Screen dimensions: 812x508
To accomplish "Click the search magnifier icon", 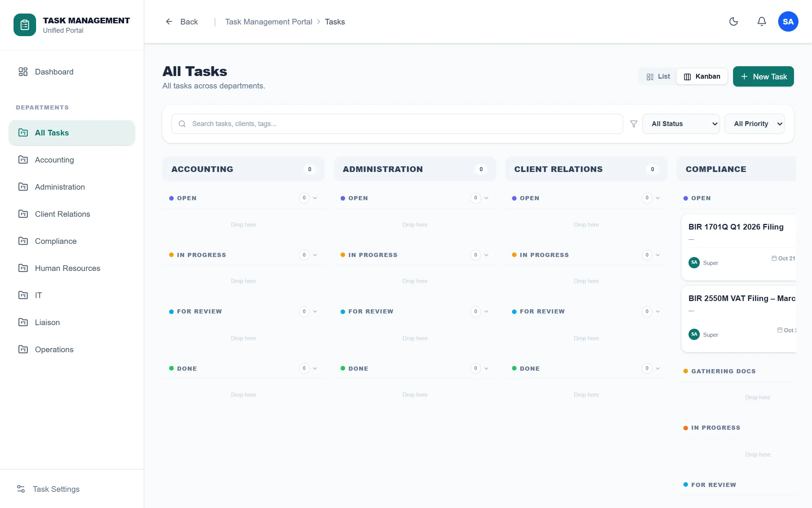I will coord(182,124).
